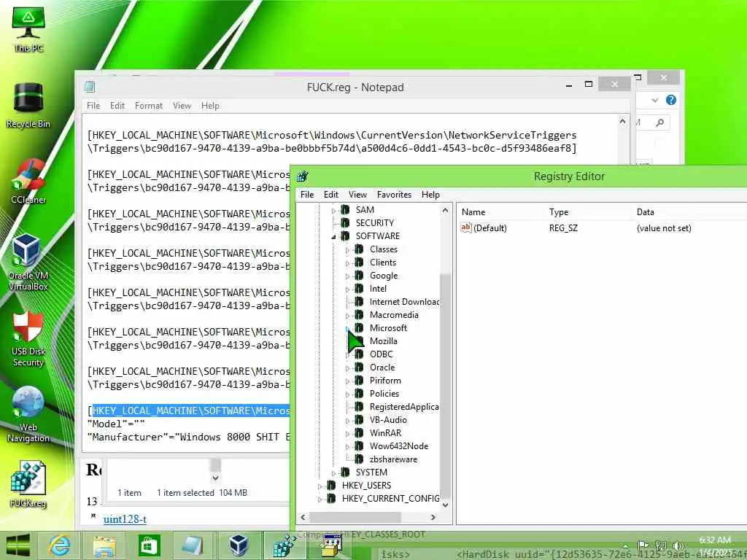Image resolution: width=747 pixels, height=560 pixels.
Task: Click the network icon in system tray
Action: [661, 545]
